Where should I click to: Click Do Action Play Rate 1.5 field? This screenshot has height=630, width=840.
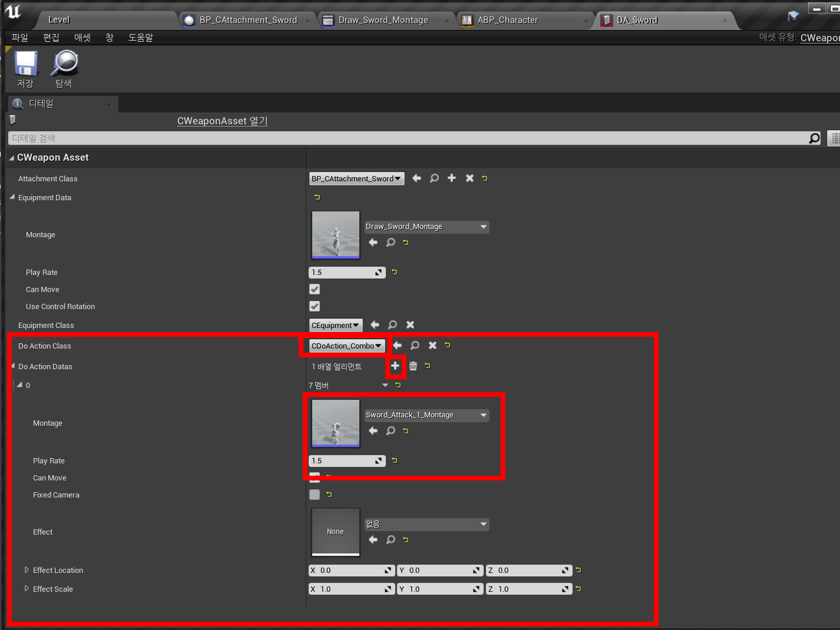pyautogui.click(x=347, y=461)
